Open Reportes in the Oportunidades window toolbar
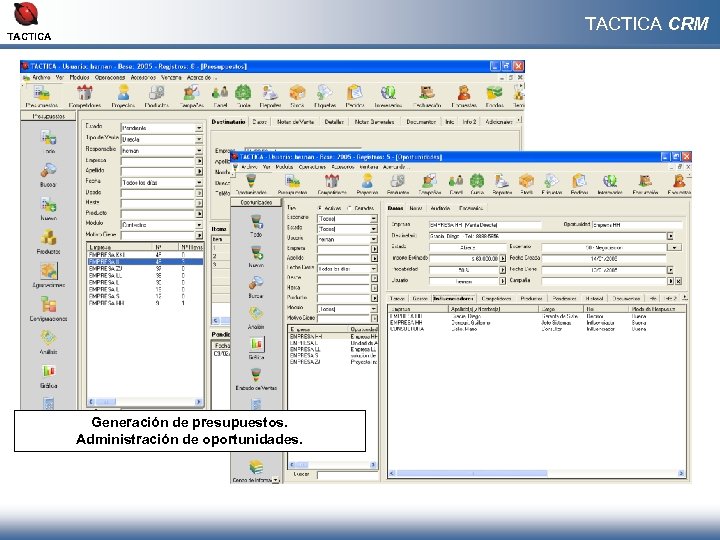This screenshot has width=720, height=540. [502, 184]
